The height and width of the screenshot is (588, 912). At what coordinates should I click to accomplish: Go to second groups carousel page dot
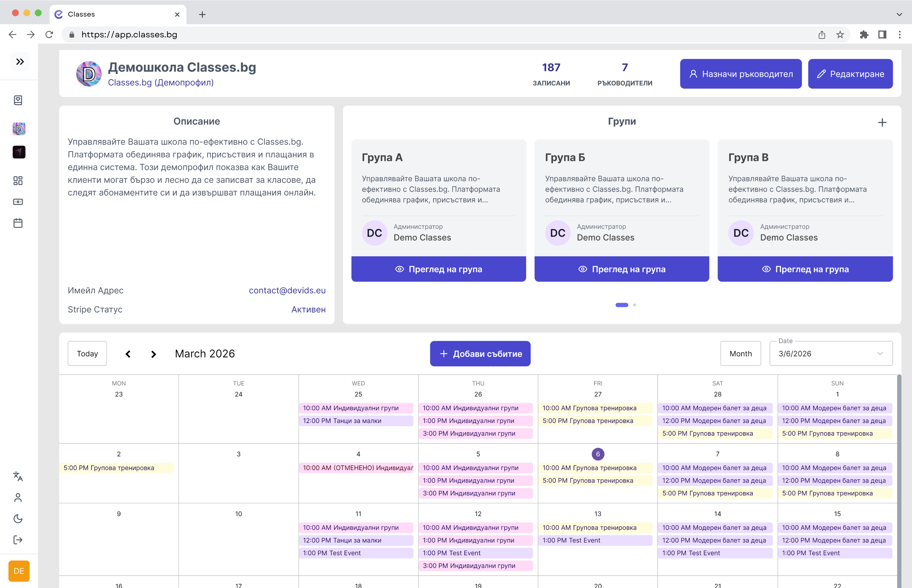tap(634, 305)
